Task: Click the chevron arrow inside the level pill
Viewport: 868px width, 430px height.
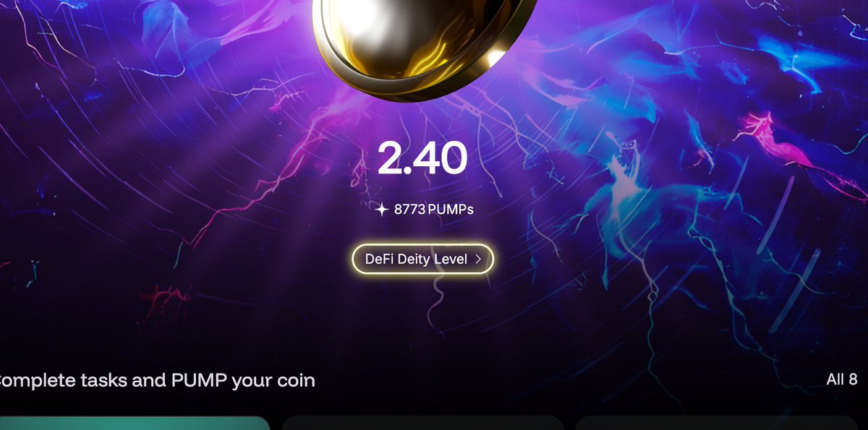Action: (x=478, y=259)
